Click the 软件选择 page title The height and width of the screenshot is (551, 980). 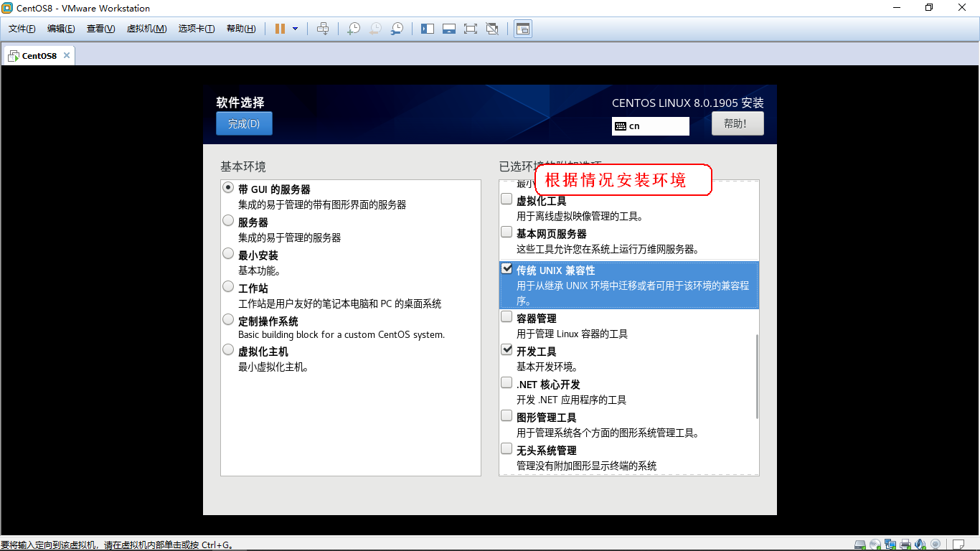point(240,103)
